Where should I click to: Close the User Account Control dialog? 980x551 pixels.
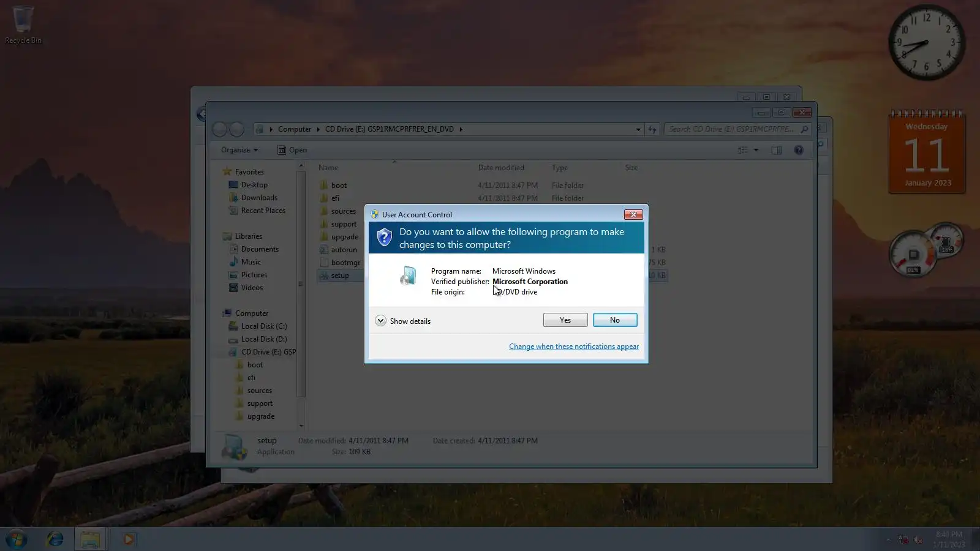[633, 214]
